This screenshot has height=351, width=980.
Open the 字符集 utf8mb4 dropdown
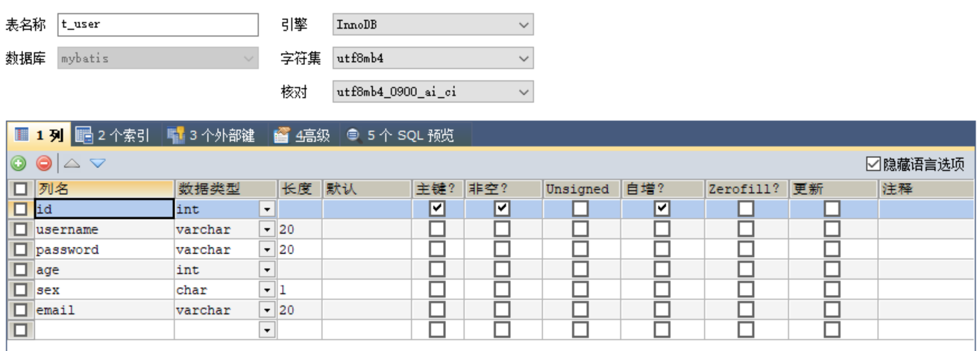(524, 58)
